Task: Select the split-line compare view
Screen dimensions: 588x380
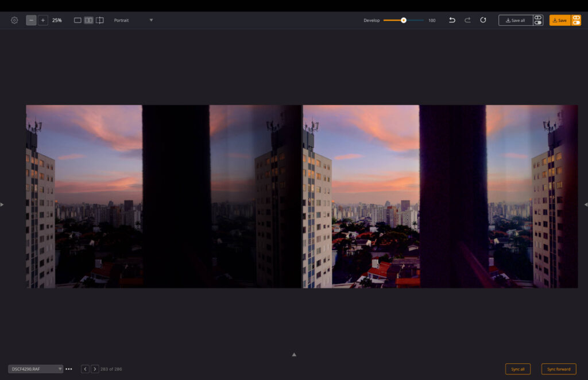Action: [100, 20]
